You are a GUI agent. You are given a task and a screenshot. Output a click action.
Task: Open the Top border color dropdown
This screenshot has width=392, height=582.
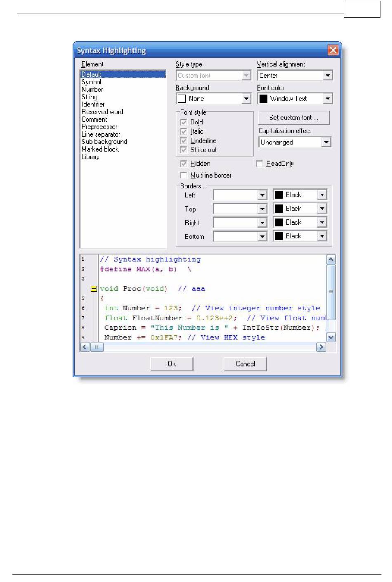(x=322, y=209)
